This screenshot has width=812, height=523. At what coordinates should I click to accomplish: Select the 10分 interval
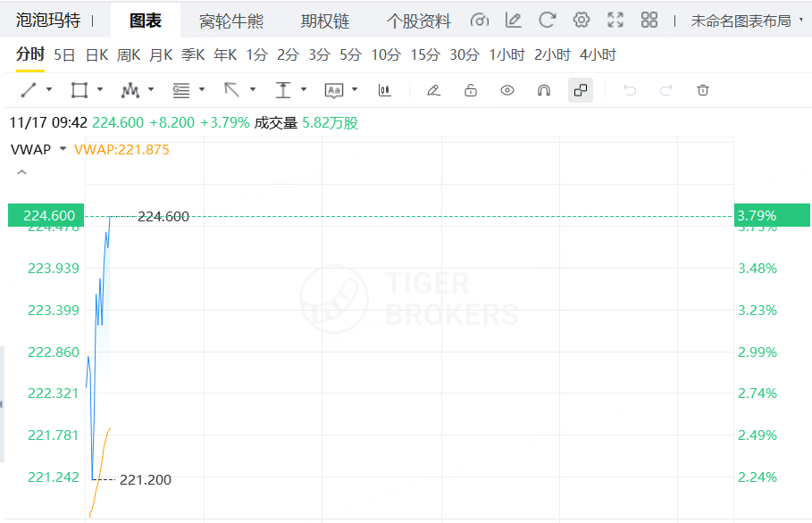pos(386,54)
